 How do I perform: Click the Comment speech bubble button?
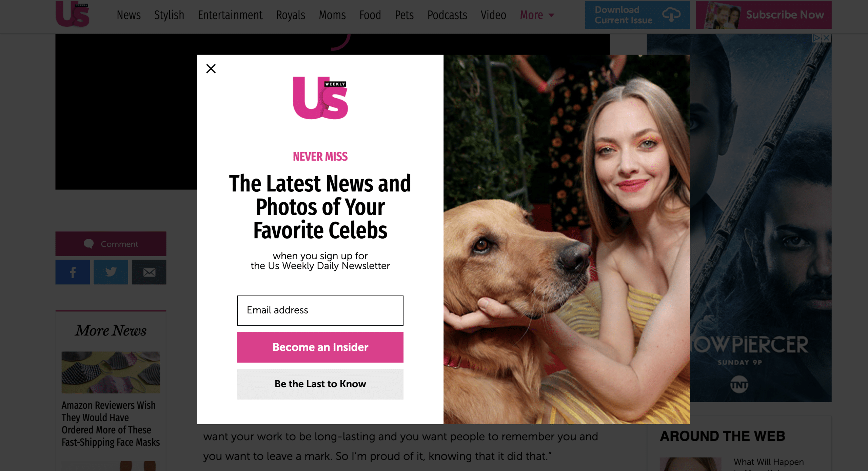pyautogui.click(x=111, y=244)
